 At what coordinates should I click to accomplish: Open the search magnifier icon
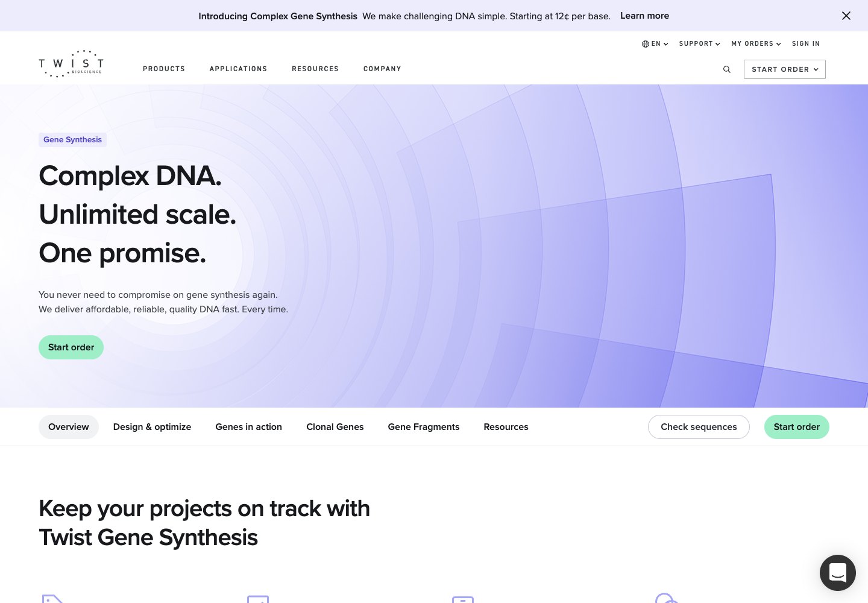tap(727, 69)
